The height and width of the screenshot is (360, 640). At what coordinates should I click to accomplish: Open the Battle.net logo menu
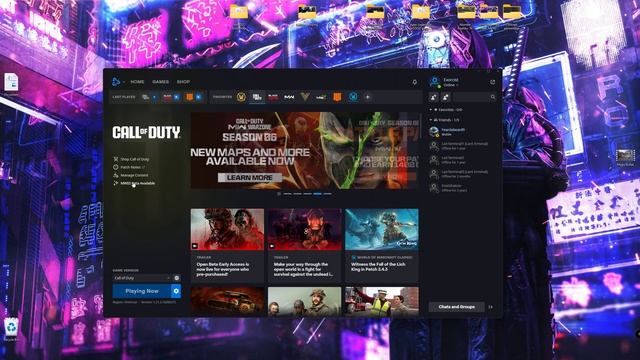(116, 82)
